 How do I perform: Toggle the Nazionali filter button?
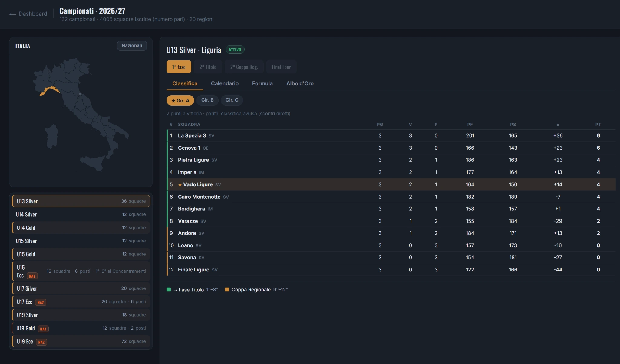tap(132, 46)
